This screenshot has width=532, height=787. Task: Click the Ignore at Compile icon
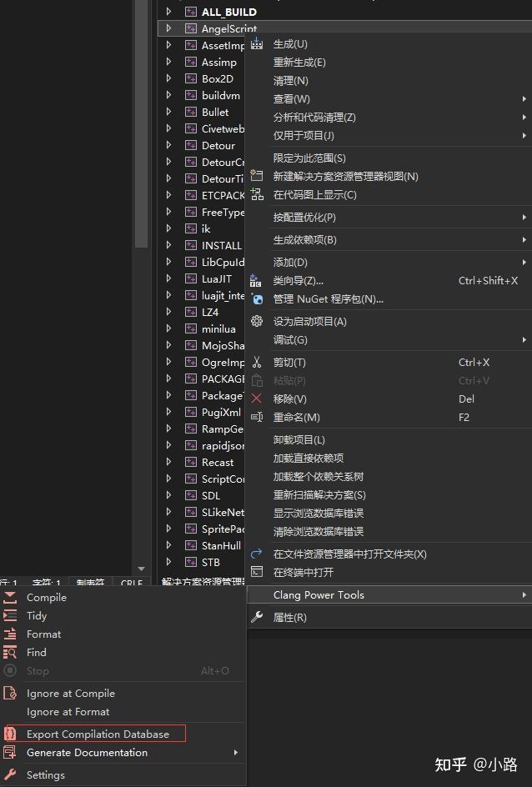click(x=10, y=693)
